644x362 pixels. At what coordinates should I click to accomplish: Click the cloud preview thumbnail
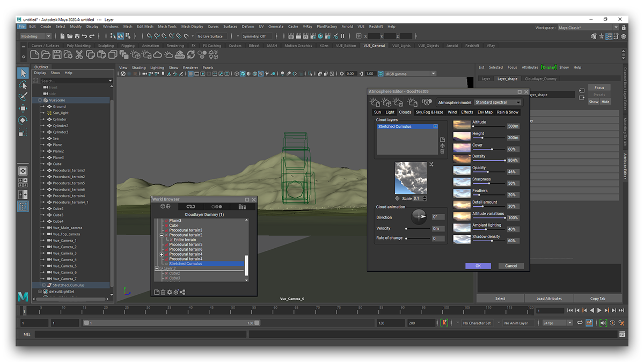[x=411, y=178]
